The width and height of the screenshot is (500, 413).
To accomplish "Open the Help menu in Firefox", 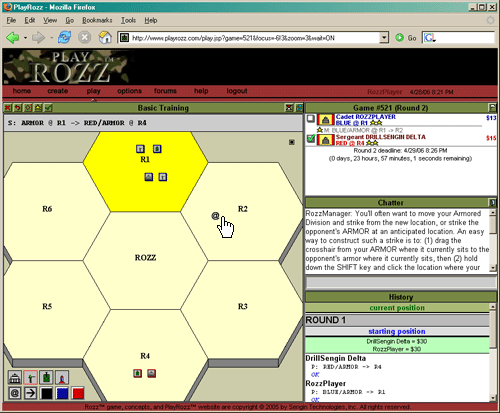I will [x=151, y=20].
